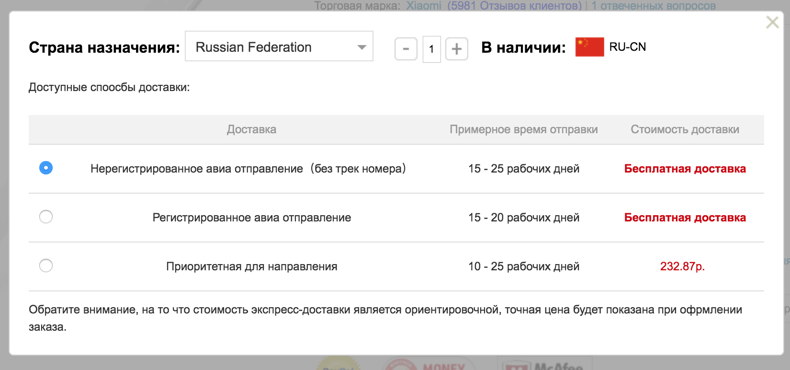Click the 'В наличии:' label
Screen dimensions: 790x370
524,47
